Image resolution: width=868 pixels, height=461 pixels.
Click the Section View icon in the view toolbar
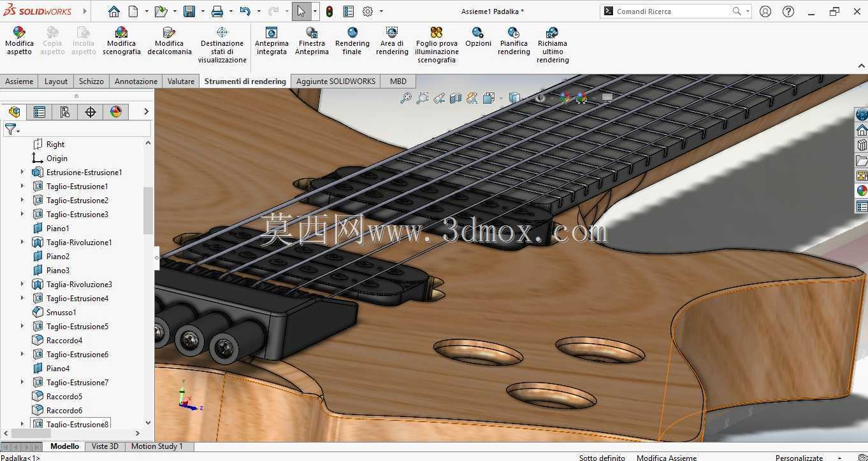(x=455, y=98)
